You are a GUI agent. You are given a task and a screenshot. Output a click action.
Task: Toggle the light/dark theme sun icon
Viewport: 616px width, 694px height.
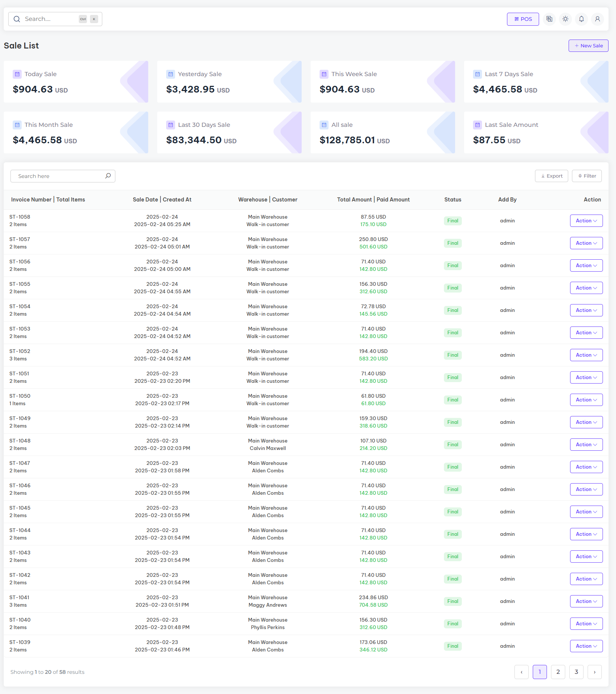pyautogui.click(x=565, y=19)
